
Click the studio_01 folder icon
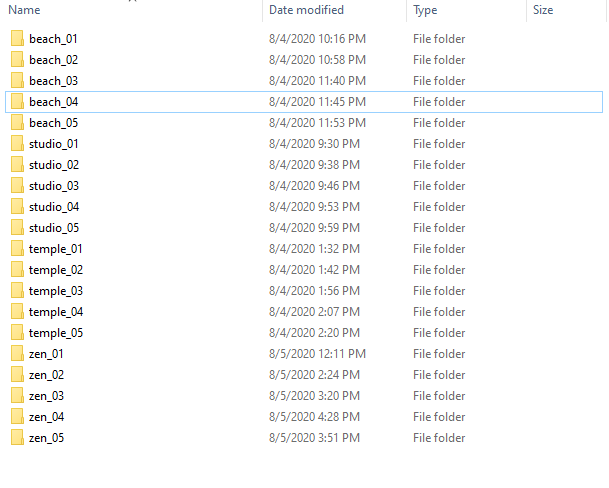coord(17,143)
